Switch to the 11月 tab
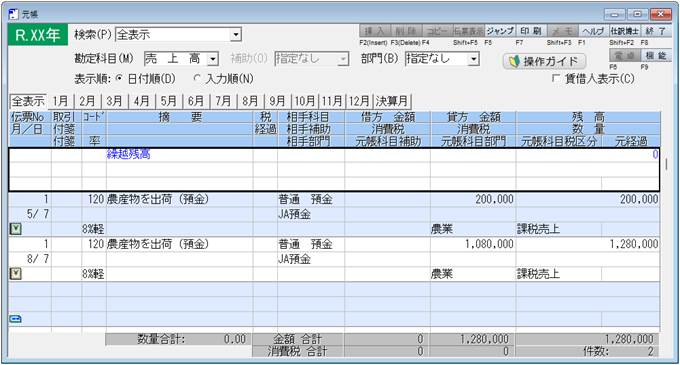 [x=332, y=101]
